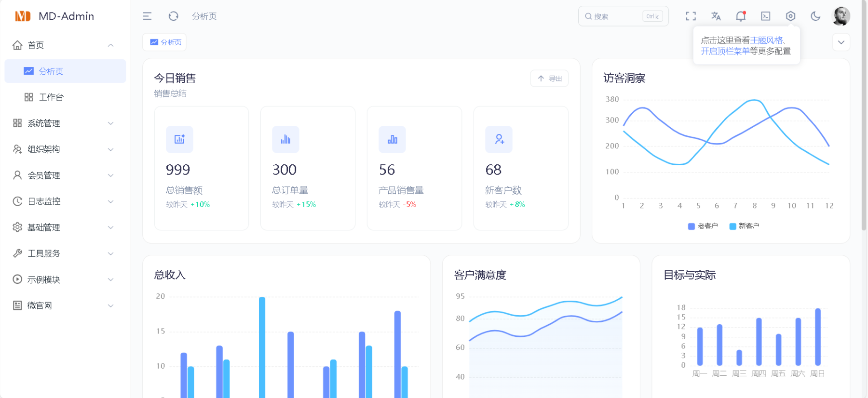Click the 客户满意度 card title
Screen dimensions: 868x398
[x=480, y=275]
